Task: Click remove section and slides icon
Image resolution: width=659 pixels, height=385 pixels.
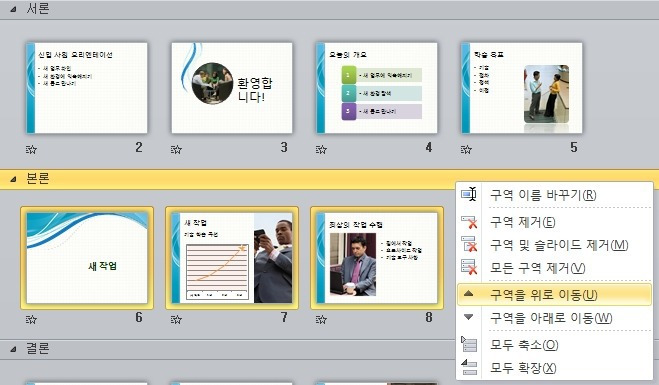Action: (469, 244)
